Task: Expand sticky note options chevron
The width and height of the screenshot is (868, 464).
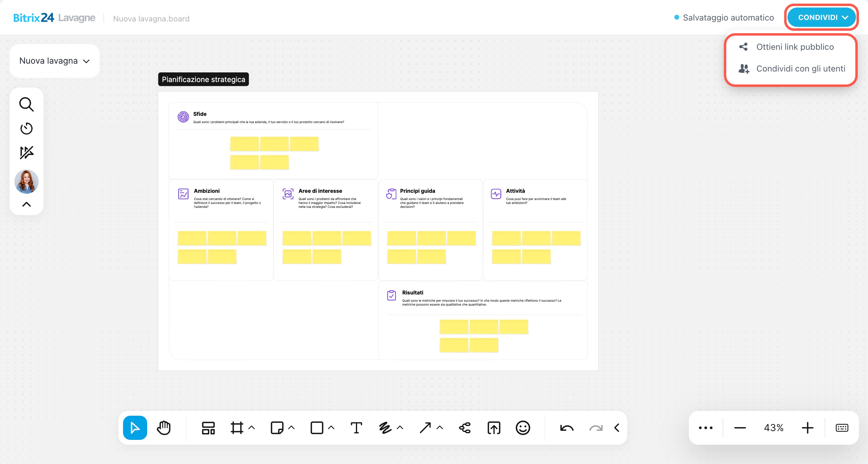Action: (291, 427)
